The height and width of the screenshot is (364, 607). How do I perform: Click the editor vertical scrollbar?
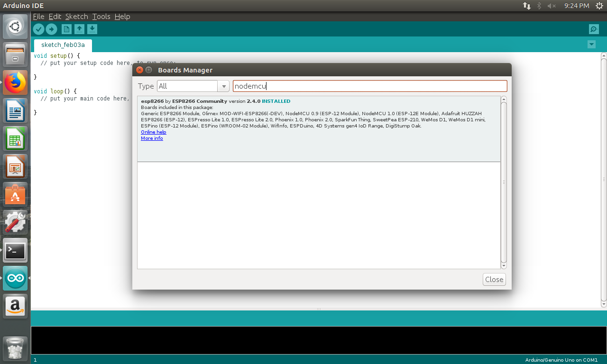click(604, 180)
